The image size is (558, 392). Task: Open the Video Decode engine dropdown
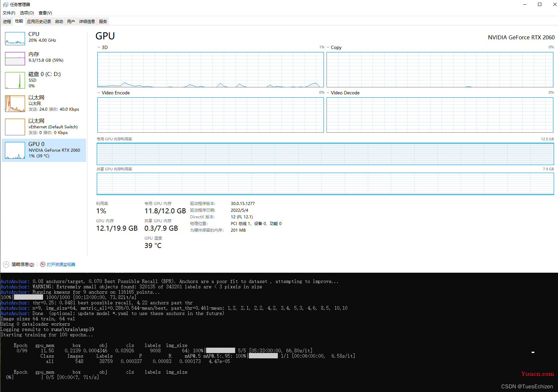[328, 93]
